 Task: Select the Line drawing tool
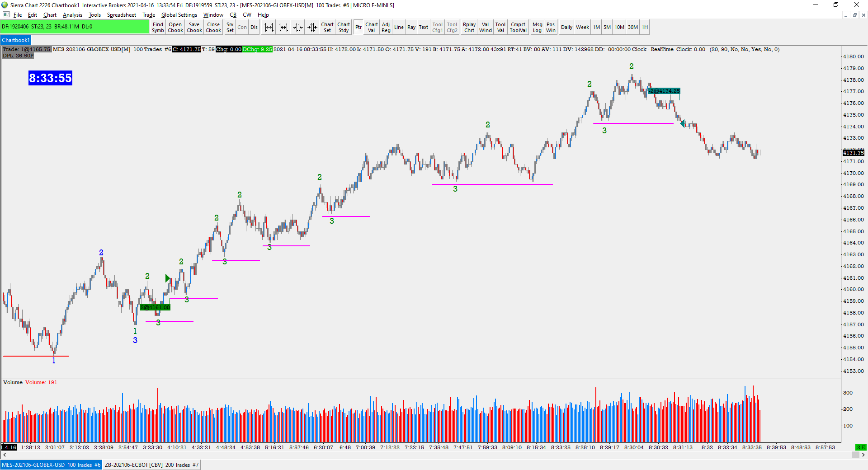[399, 27]
